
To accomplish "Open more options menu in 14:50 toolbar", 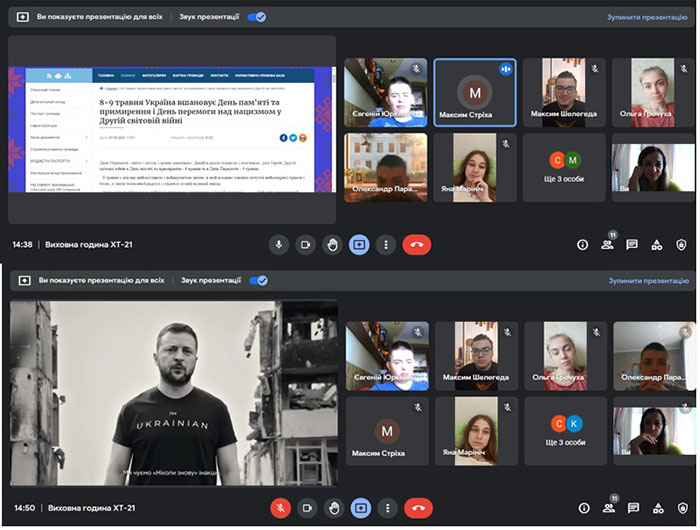I will (x=386, y=508).
